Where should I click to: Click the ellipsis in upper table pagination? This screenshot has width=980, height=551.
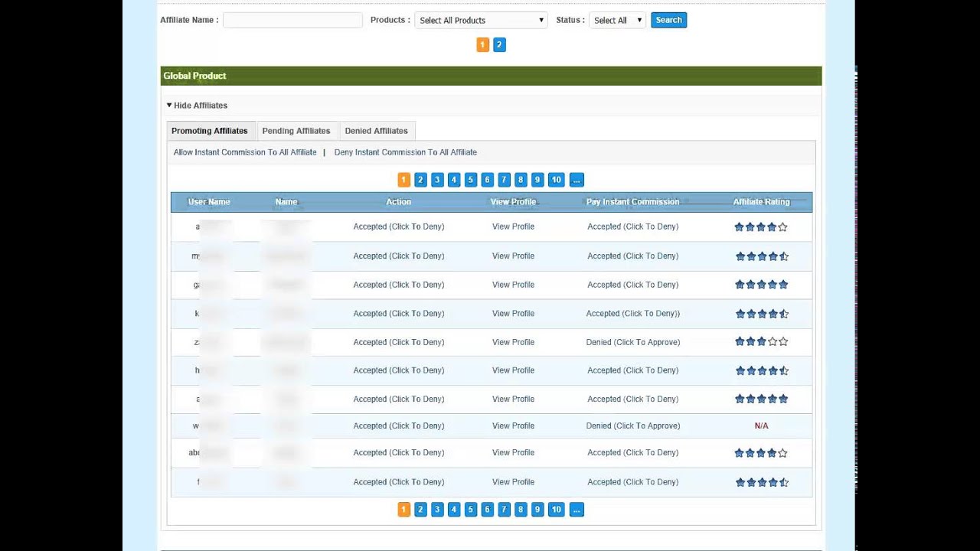pos(577,180)
